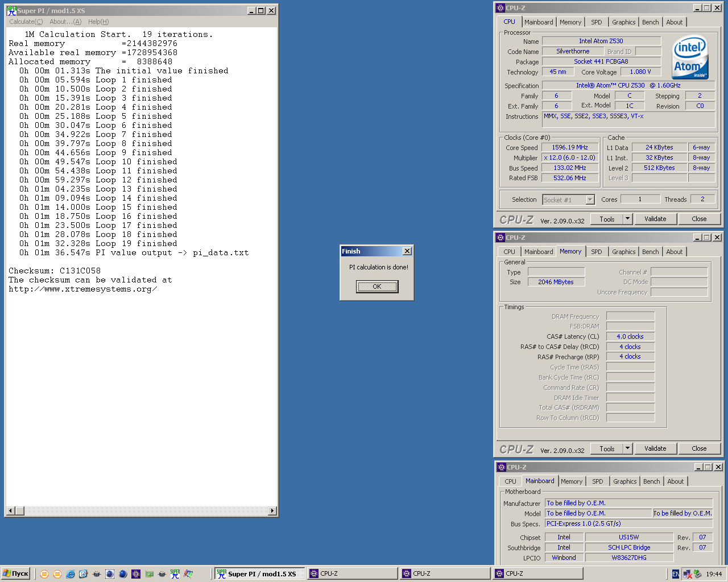728x582 pixels.
Task: Switch to Mainboard tab in the CPU-Z CPU window
Action: (x=539, y=22)
